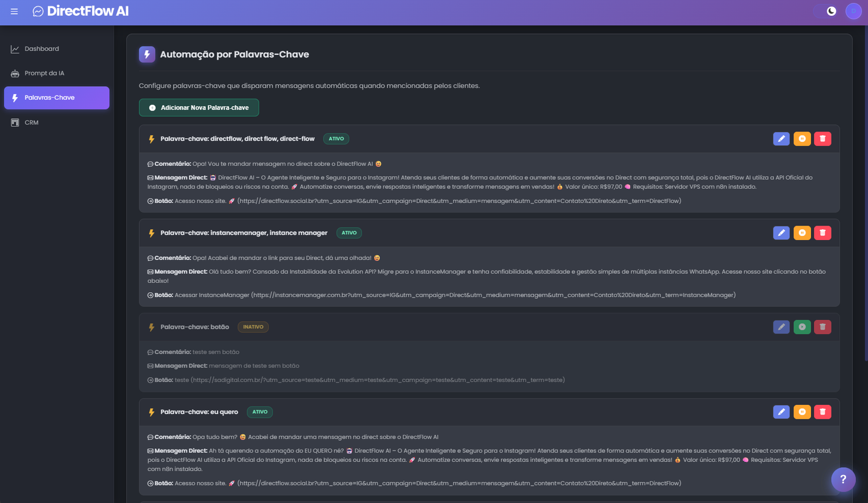Edit the inactive botão keyword
This screenshot has height=503, width=868.
coord(781,327)
